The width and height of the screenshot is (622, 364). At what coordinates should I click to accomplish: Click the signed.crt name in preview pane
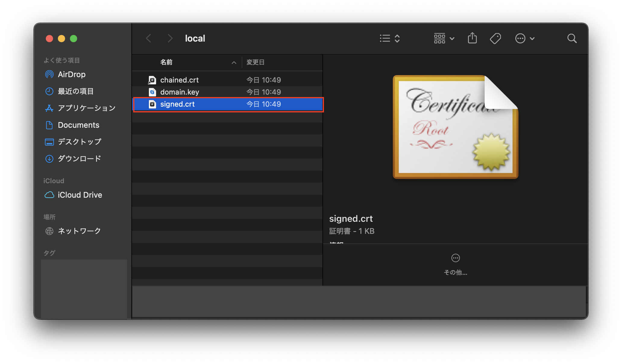coord(351,218)
